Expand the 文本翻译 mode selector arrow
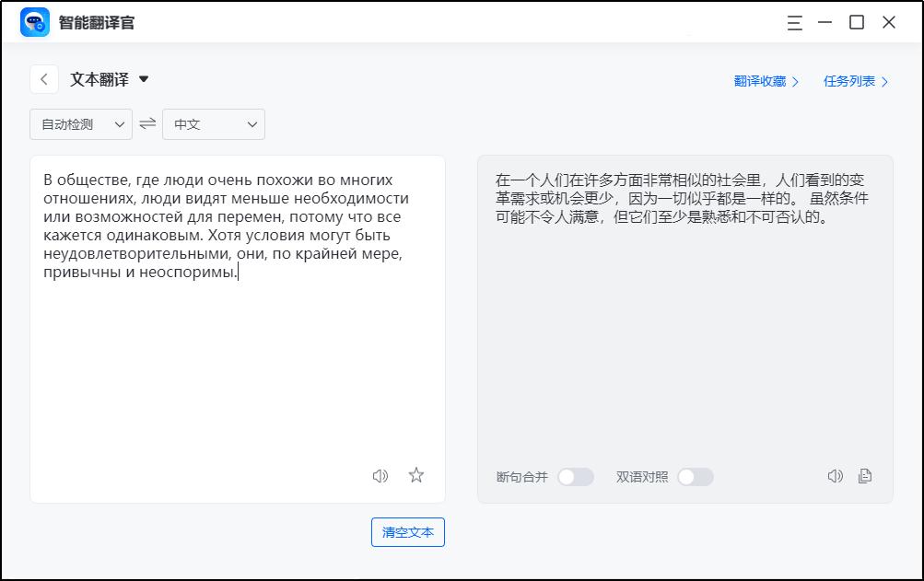 click(144, 79)
